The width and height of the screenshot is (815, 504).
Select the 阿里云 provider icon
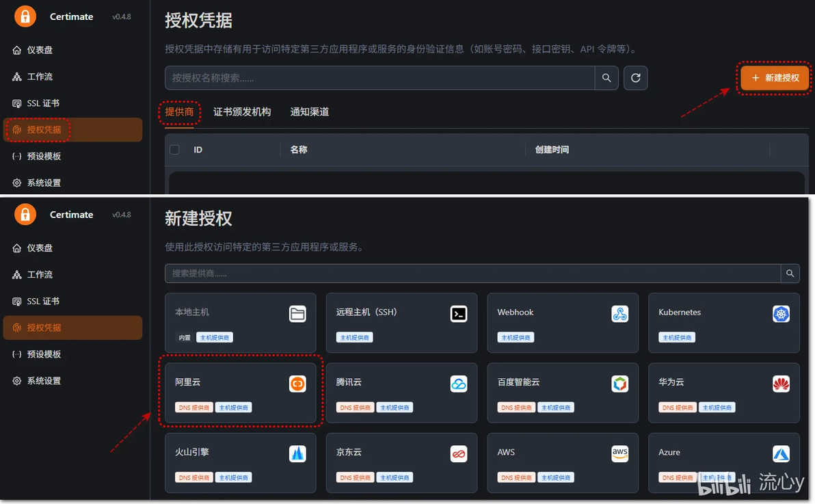pos(297,384)
